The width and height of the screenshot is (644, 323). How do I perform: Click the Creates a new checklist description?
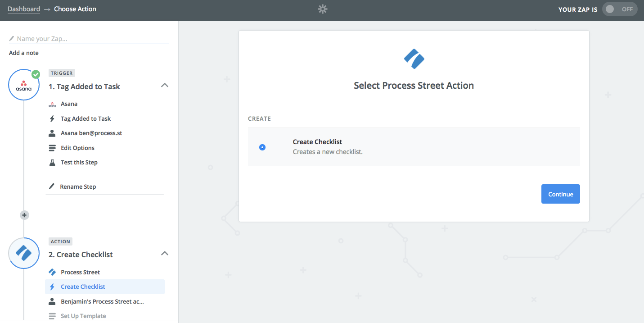point(328,152)
